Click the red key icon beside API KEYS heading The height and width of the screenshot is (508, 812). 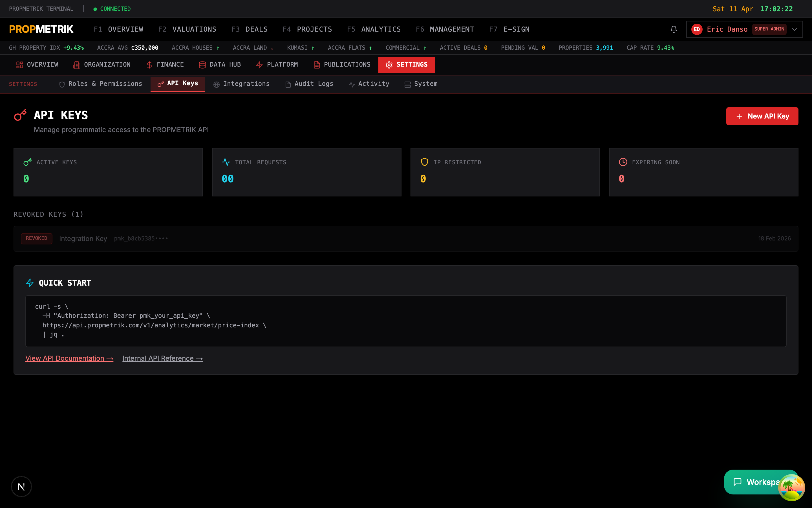tap(20, 115)
